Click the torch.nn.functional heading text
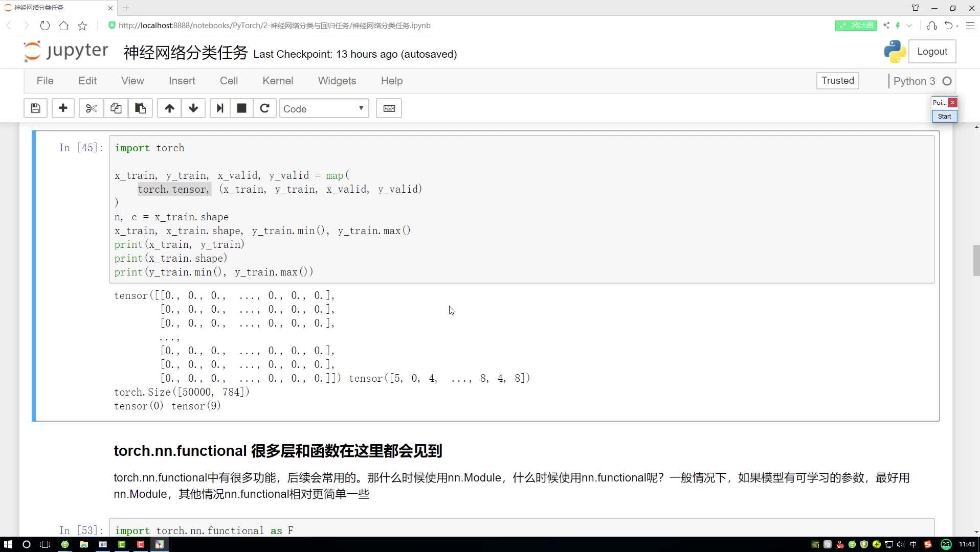The image size is (980, 552). pos(278,451)
